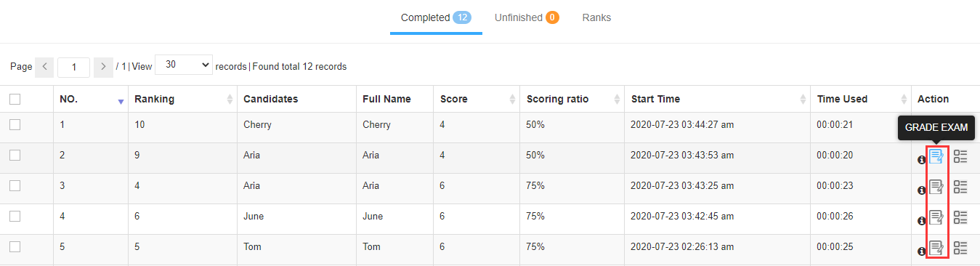Go to the next page arrow
This screenshot has height=266, width=980.
[103, 66]
